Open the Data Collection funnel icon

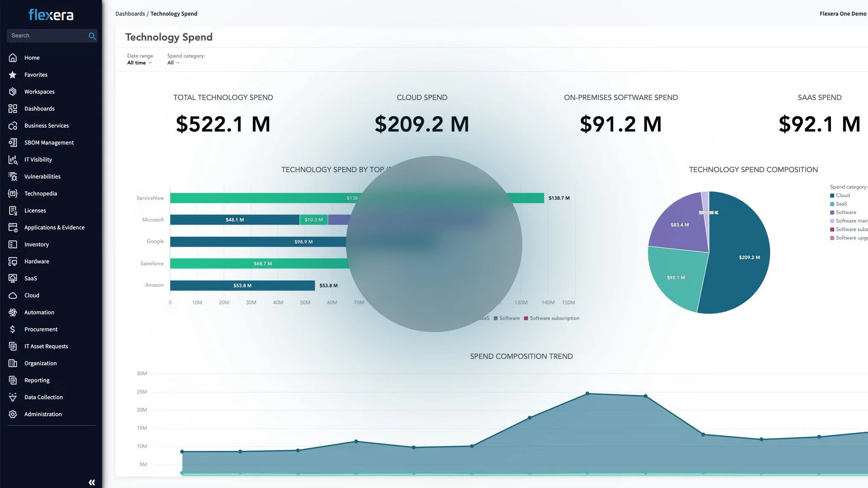tap(13, 397)
